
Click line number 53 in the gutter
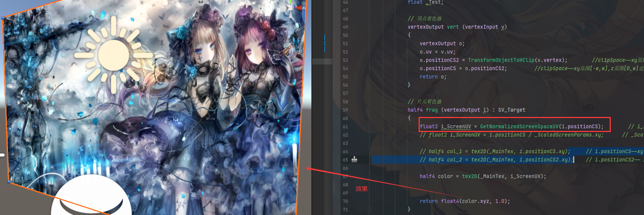point(345,60)
